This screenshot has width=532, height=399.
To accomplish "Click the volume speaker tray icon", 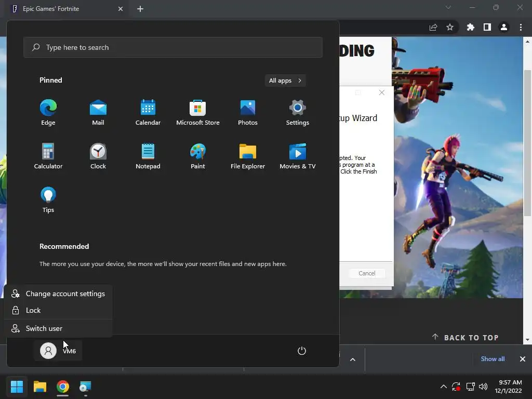I will pyautogui.click(x=483, y=387).
